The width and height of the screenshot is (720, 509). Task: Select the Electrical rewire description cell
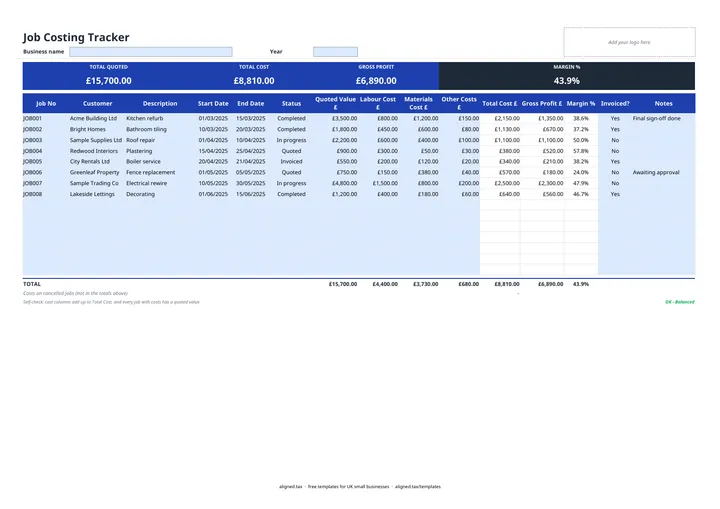146,183
